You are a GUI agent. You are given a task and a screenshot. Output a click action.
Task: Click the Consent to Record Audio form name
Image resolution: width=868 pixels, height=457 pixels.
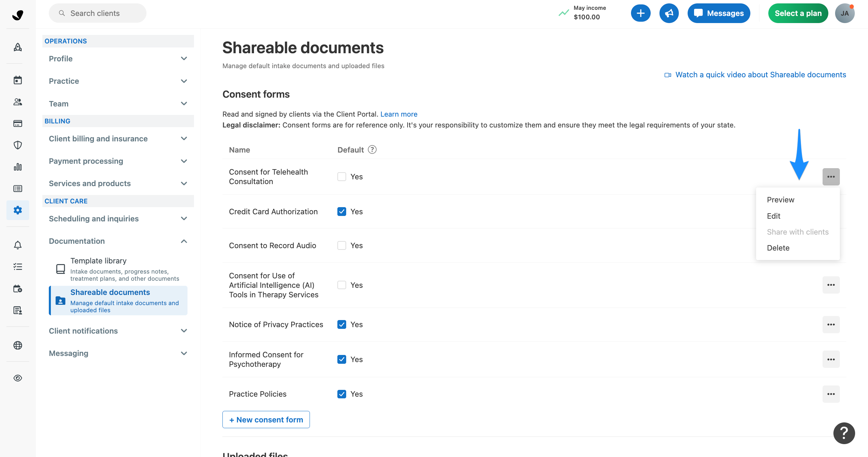[273, 245]
